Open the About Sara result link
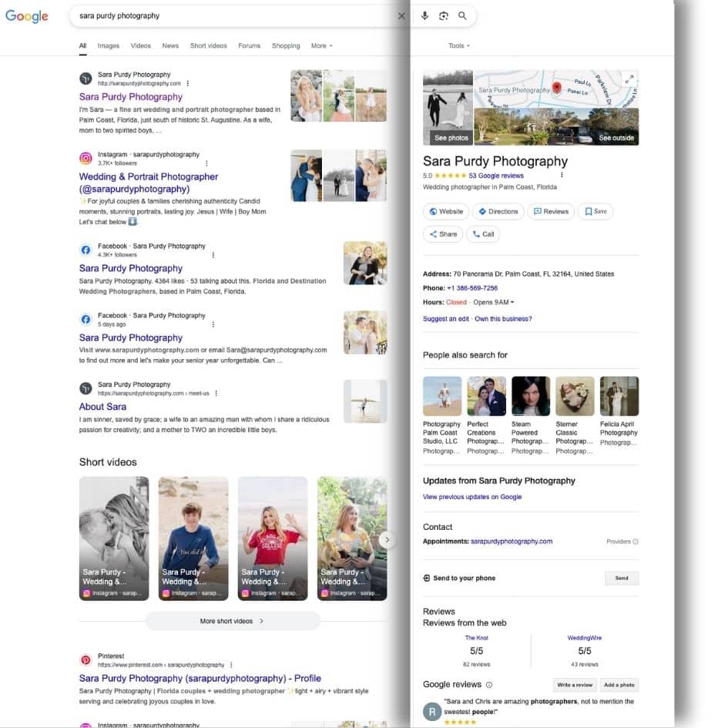Image resolution: width=728 pixels, height=728 pixels. tap(102, 407)
